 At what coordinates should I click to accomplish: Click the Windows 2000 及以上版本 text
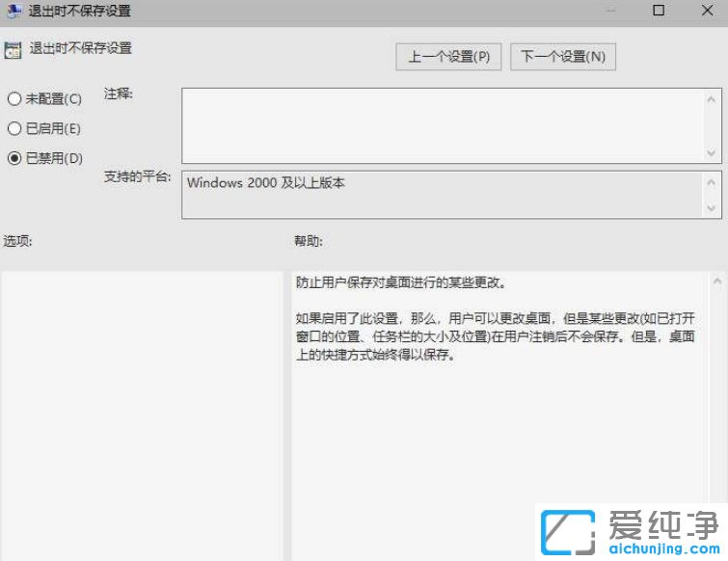[x=266, y=183]
